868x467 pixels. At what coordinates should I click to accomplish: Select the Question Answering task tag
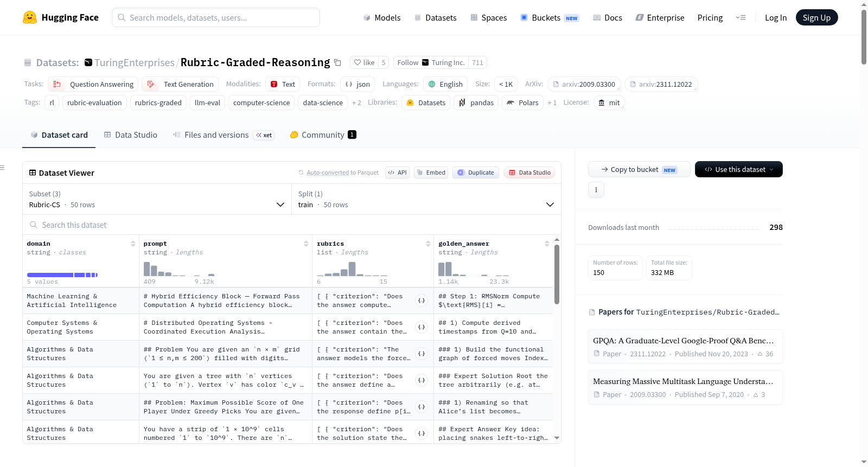tap(93, 84)
